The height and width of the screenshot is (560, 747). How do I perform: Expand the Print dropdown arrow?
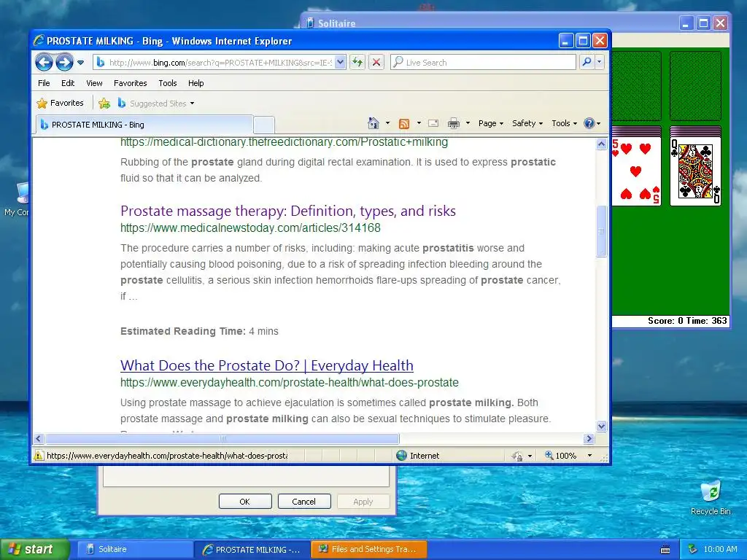point(468,123)
